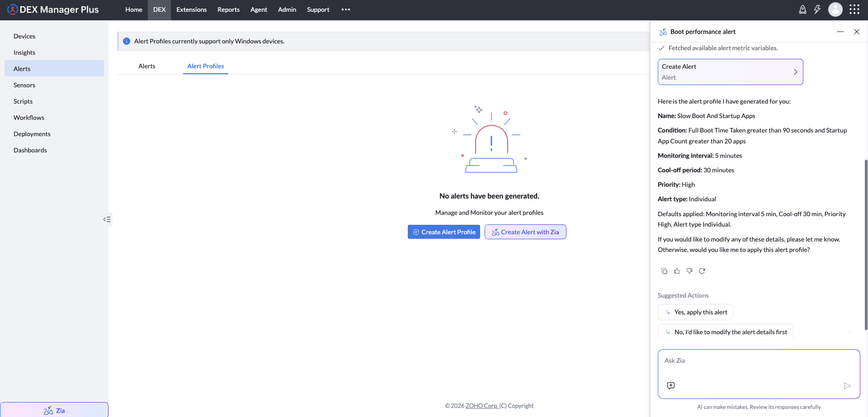Click the Create Alert Profile button

[444, 232]
